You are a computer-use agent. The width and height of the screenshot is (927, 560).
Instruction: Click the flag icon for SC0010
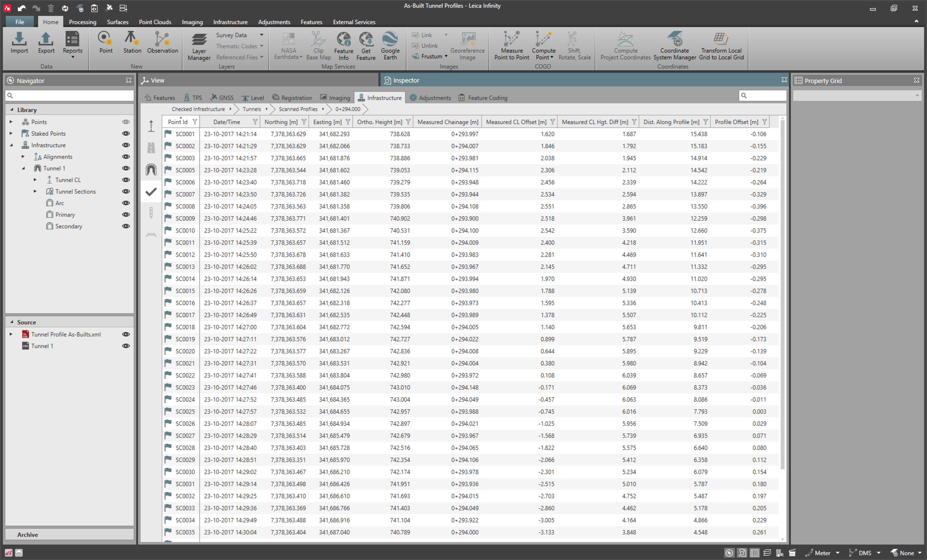point(168,230)
